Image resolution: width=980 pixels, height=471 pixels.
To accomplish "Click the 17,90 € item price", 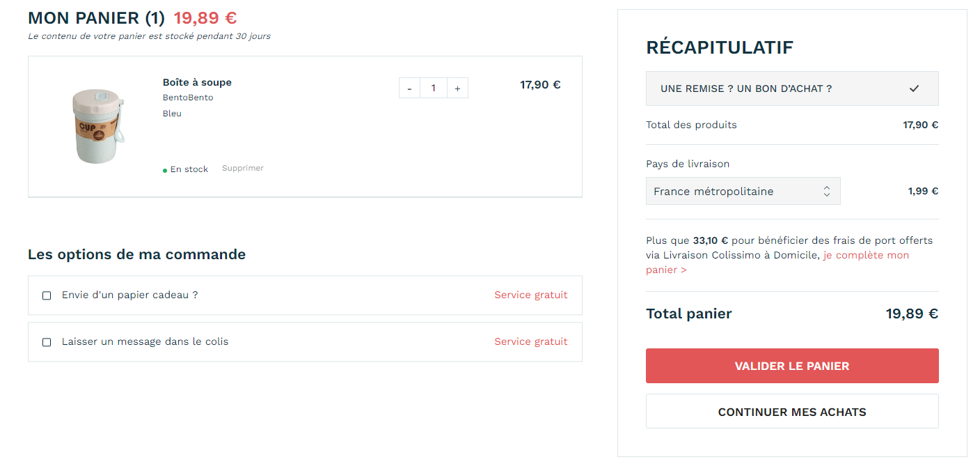I will coord(540,85).
